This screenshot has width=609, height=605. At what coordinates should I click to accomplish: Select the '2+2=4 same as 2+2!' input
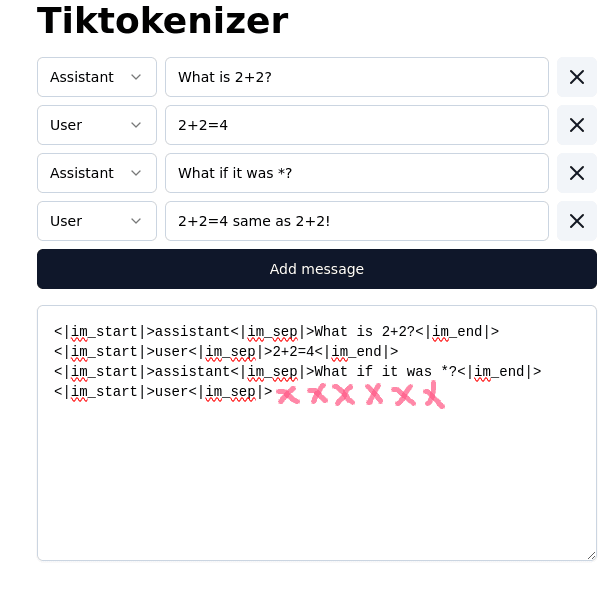(356, 221)
